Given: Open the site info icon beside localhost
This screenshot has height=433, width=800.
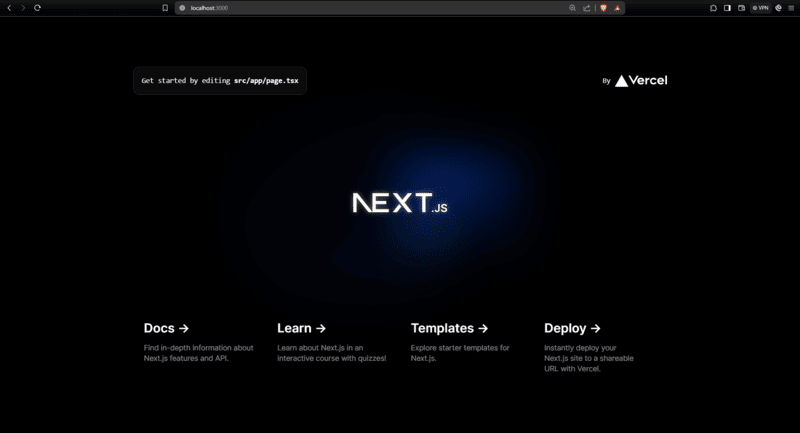Looking at the screenshot, I should [182, 8].
